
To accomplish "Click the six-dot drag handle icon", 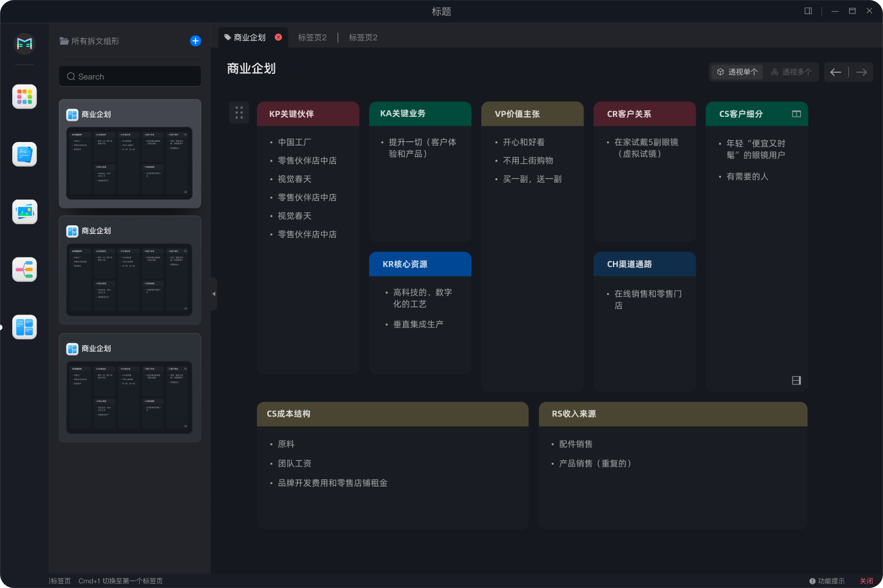I will pos(239,113).
